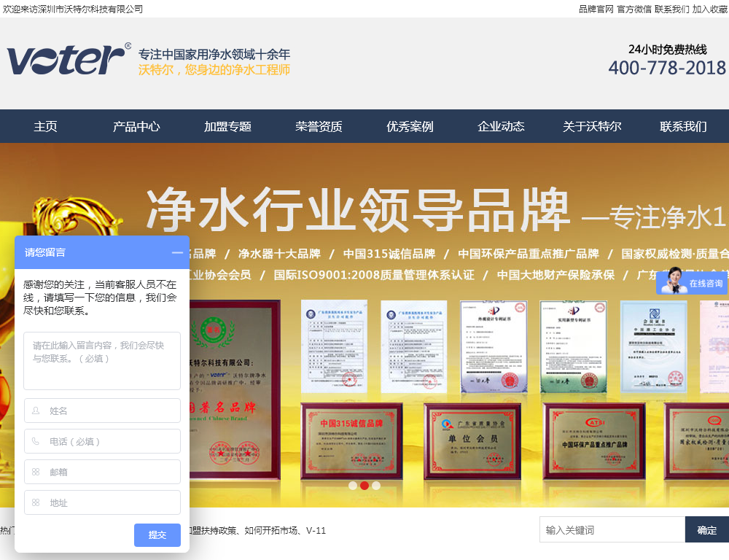Viewport: 729px width, 560px height.
Task: Click 请您留言 panel title
Action: 45,252
